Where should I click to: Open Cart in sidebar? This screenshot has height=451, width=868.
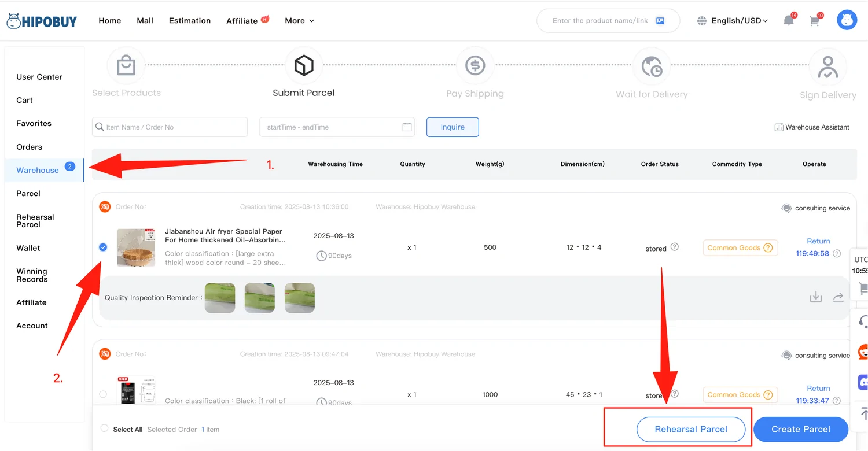point(24,100)
